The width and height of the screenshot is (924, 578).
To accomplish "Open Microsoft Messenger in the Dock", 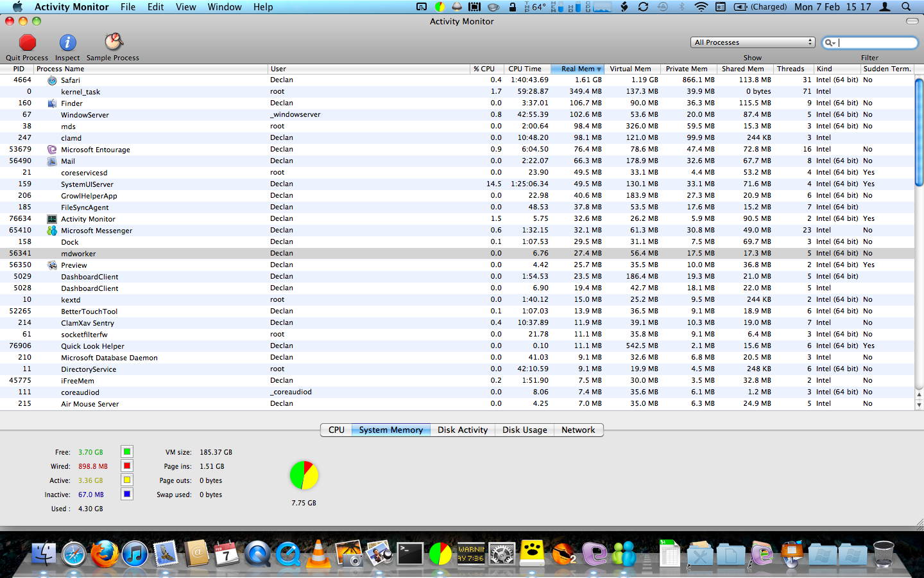I will coord(624,554).
